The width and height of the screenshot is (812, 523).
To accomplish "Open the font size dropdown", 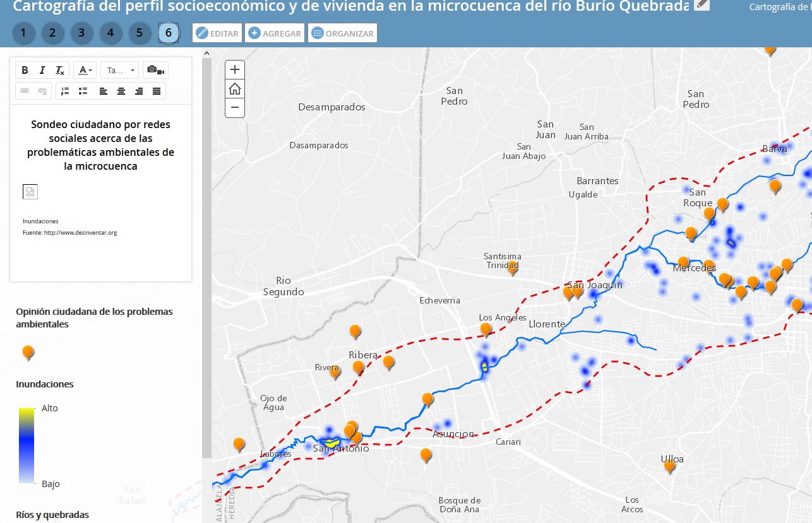I will click(119, 70).
